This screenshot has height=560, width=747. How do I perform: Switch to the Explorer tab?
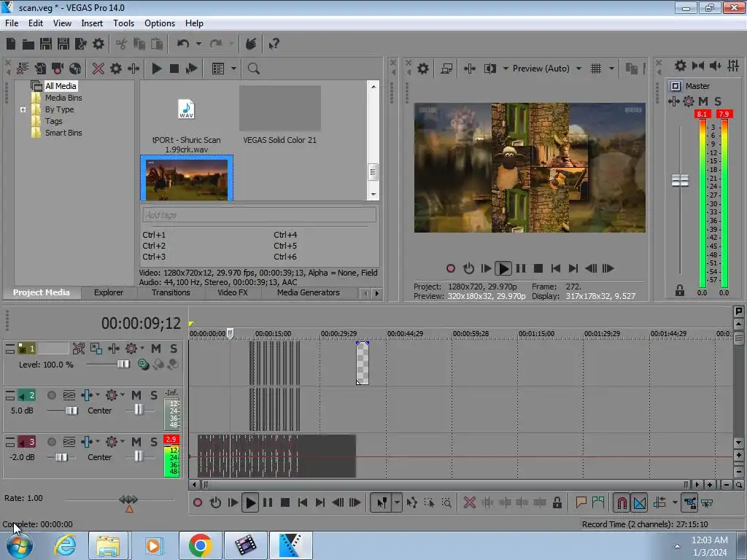(109, 293)
